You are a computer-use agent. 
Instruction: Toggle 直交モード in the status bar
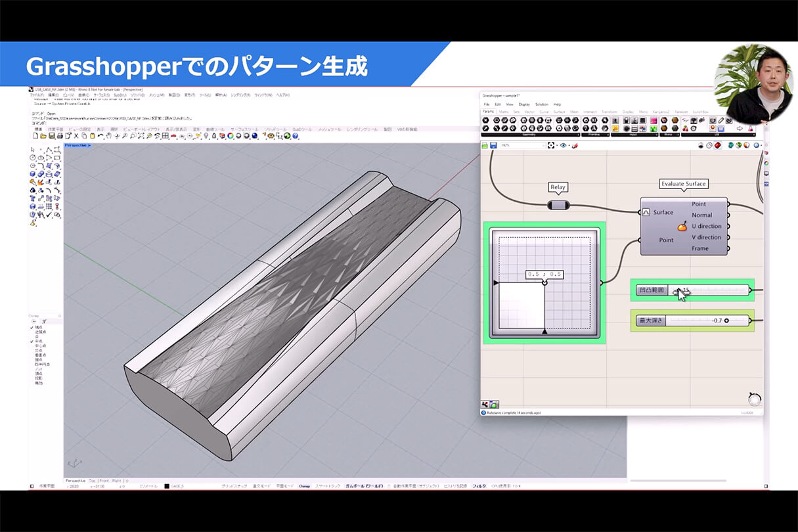pos(263,486)
